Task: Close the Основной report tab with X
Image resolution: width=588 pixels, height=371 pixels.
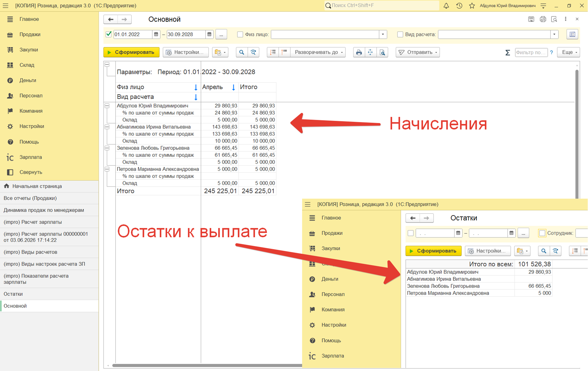Action: tap(577, 19)
